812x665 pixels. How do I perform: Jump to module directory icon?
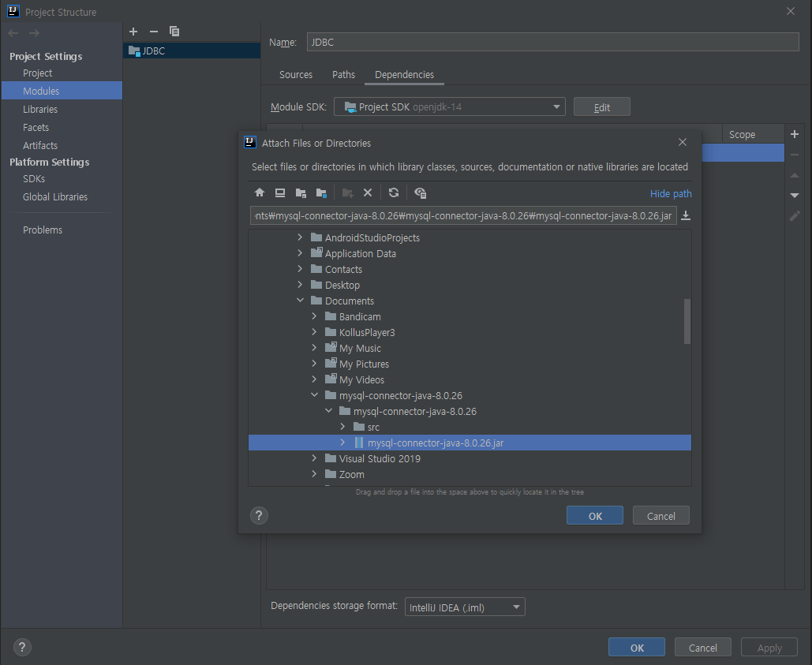(x=322, y=193)
